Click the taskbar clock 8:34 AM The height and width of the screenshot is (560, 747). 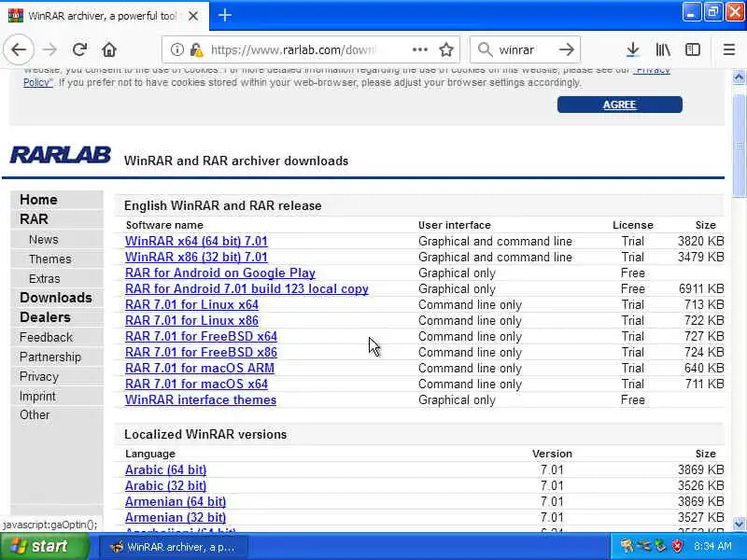tap(712, 546)
